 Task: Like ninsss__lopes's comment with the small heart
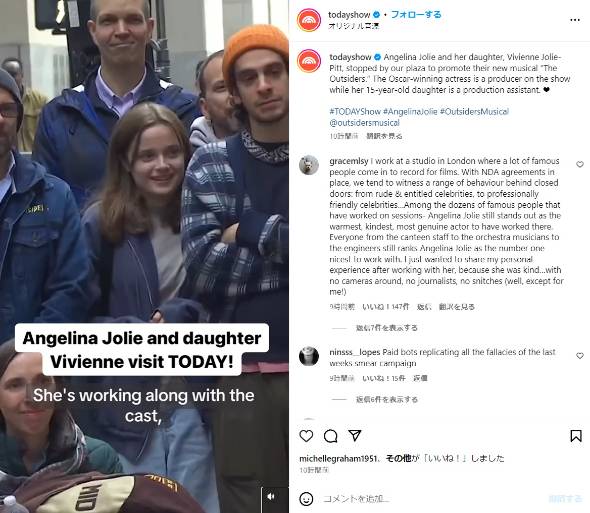click(x=579, y=356)
